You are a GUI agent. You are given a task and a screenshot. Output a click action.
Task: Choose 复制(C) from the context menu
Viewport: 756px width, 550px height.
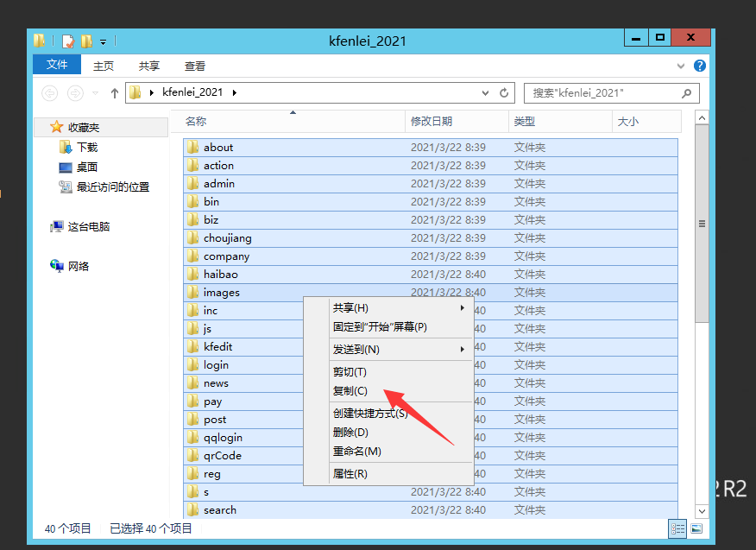tap(350, 391)
